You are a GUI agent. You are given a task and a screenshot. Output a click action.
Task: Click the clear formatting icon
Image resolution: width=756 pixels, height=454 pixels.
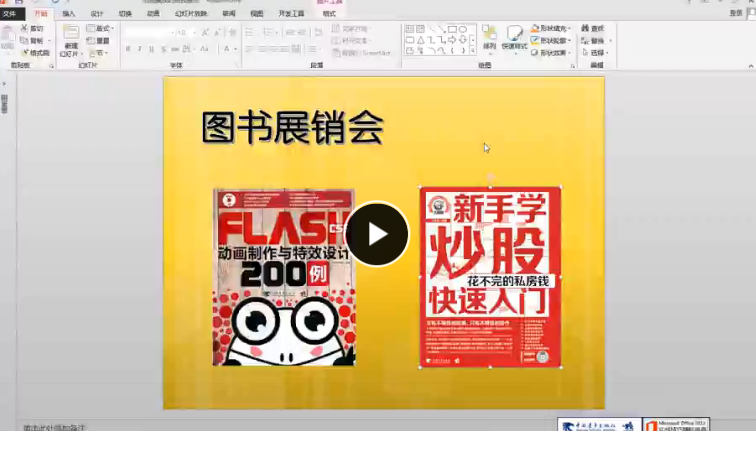(232, 32)
